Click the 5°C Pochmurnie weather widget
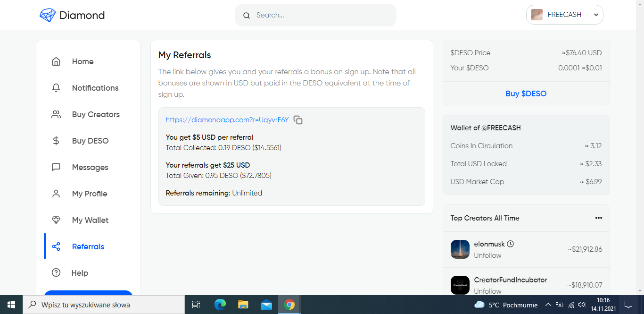 coord(506,305)
